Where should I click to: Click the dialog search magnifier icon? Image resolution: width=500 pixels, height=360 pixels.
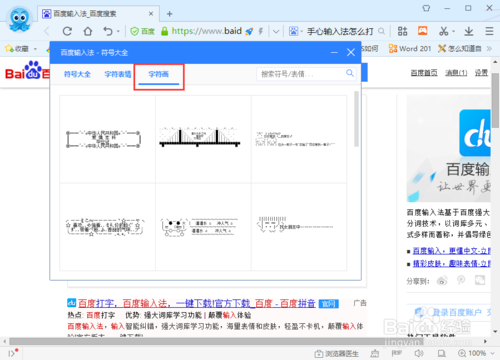pos(350,73)
